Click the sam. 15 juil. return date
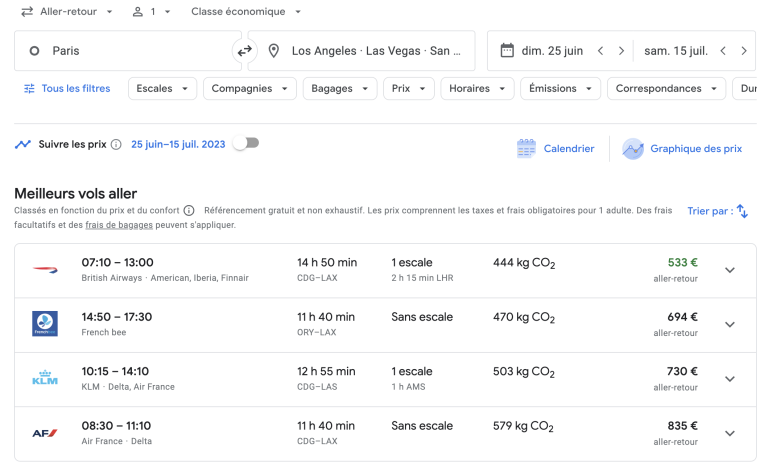Viewport: 768px width, 471px height. (676, 50)
